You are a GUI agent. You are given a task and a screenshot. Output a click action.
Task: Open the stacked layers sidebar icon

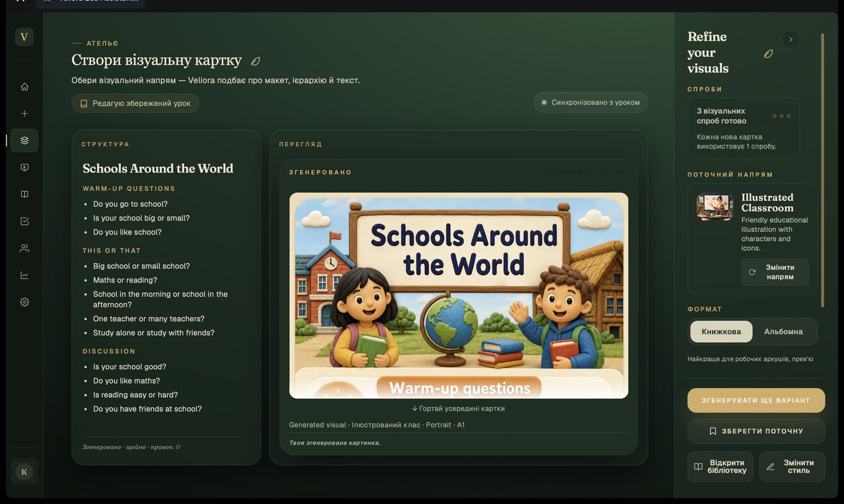[24, 141]
